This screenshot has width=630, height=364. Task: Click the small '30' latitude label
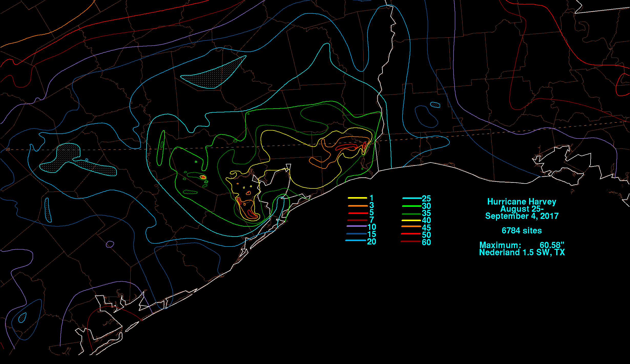pos(8,149)
